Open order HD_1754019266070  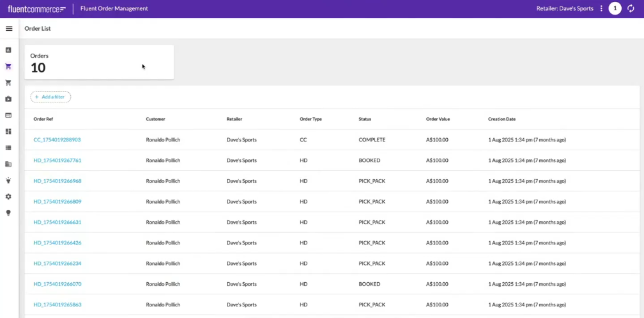click(x=57, y=284)
